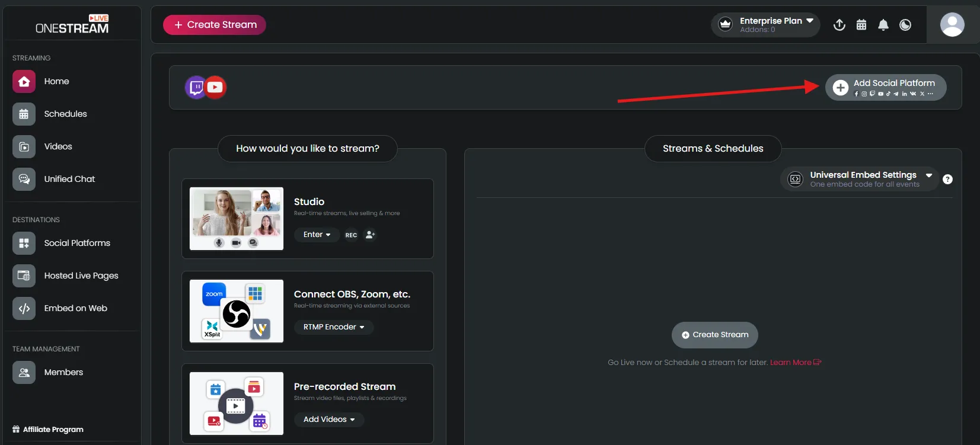Viewport: 980px width, 445px height.
Task: Open the Add Videos dropdown
Action: pyautogui.click(x=329, y=420)
